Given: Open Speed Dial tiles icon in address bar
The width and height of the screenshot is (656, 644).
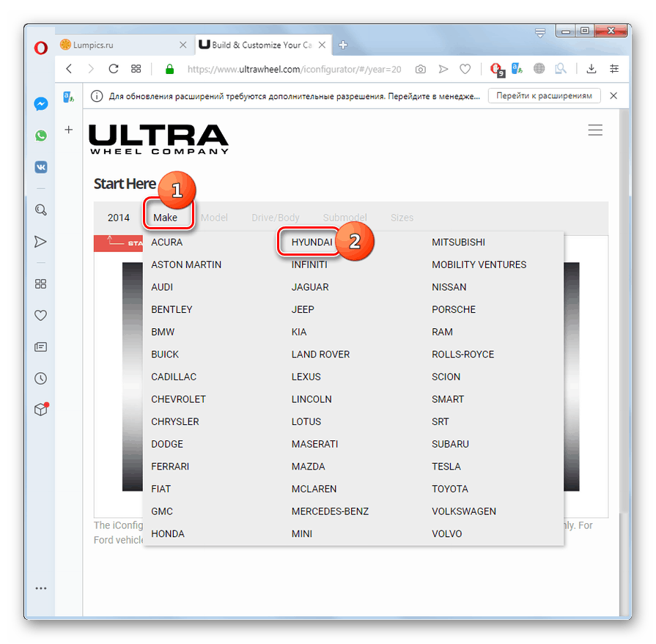Looking at the screenshot, I should [x=136, y=68].
